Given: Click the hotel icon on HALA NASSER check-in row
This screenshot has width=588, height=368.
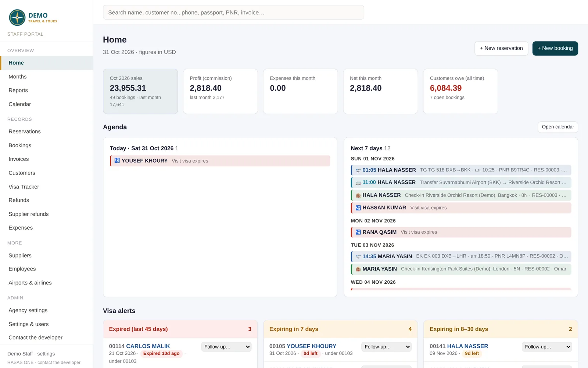Looking at the screenshot, I should click(x=358, y=195).
